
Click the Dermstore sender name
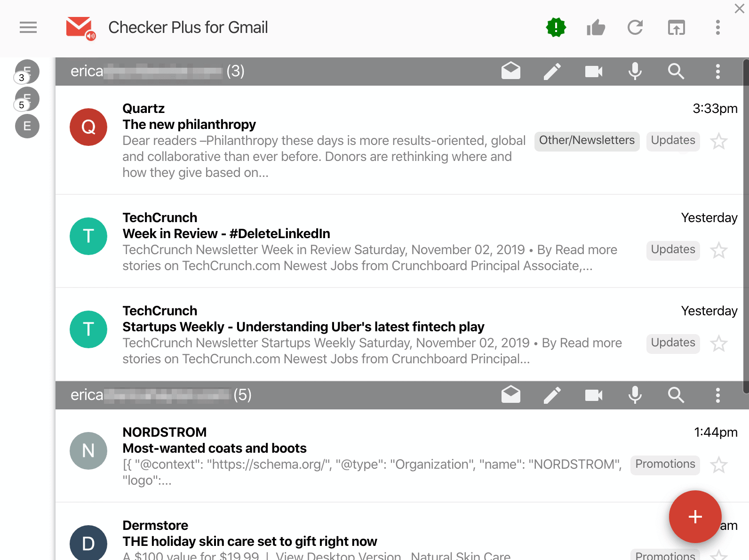(155, 526)
